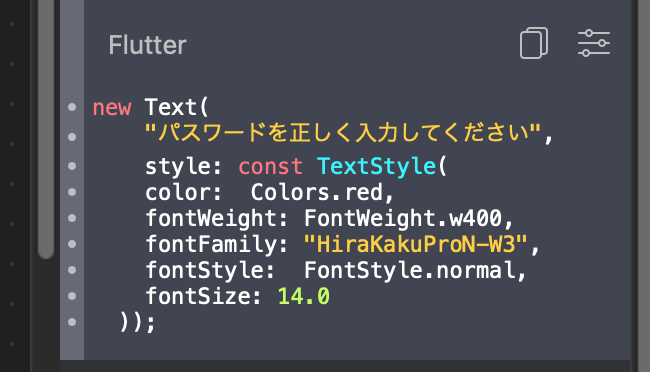The height and width of the screenshot is (372, 650).
Task: Click the vertical scrollbar thumb on left
Action: click(46, 129)
